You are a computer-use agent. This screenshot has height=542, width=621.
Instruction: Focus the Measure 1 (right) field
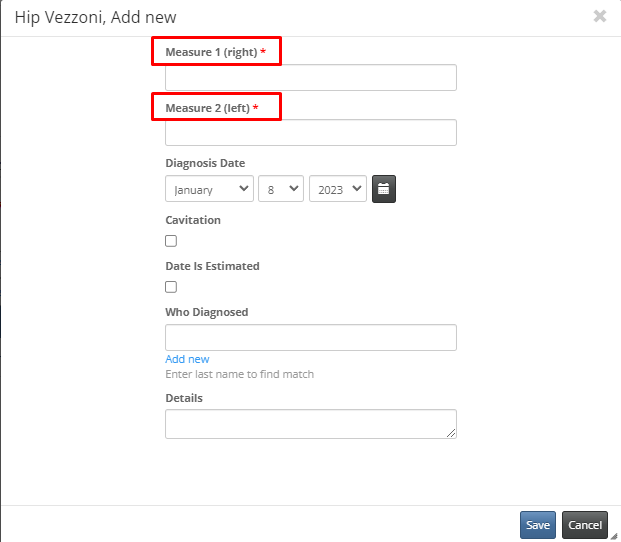tap(311, 78)
